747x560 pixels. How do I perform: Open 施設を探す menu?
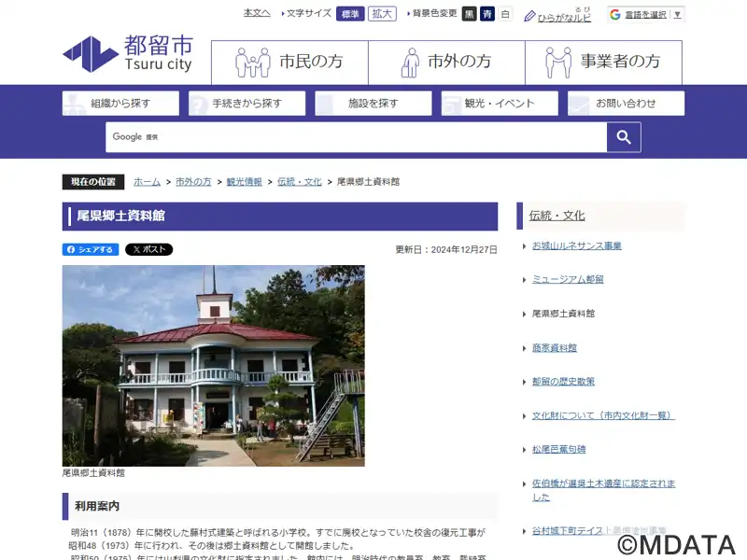(x=373, y=104)
